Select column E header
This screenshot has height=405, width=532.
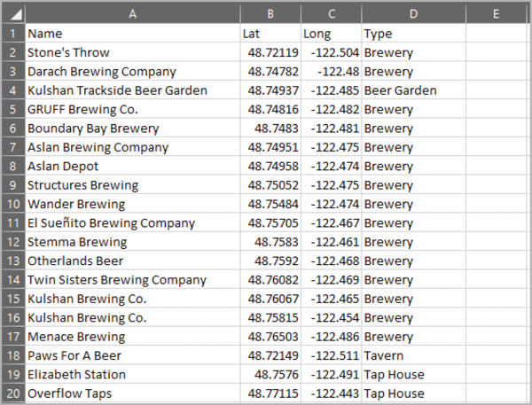pyautogui.click(x=496, y=14)
